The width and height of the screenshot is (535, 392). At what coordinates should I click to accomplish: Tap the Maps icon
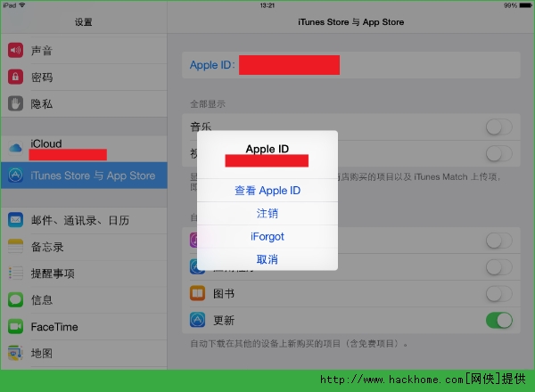pyautogui.click(x=15, y=353)
